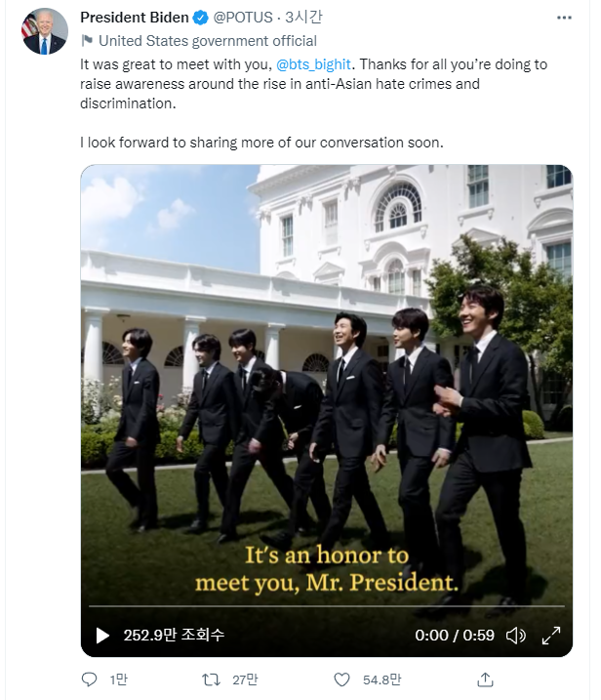This screenshot has height=700, width=601.
Task: Open the tweet's more options menu
Action: (x=565, y=18)
